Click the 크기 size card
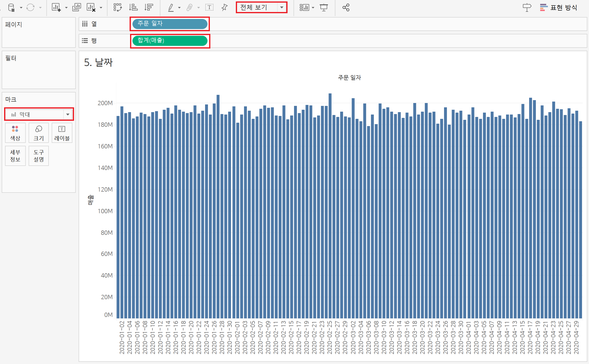Image resolution: width=589 pixels, height=364 pixels. coord(38,133)
